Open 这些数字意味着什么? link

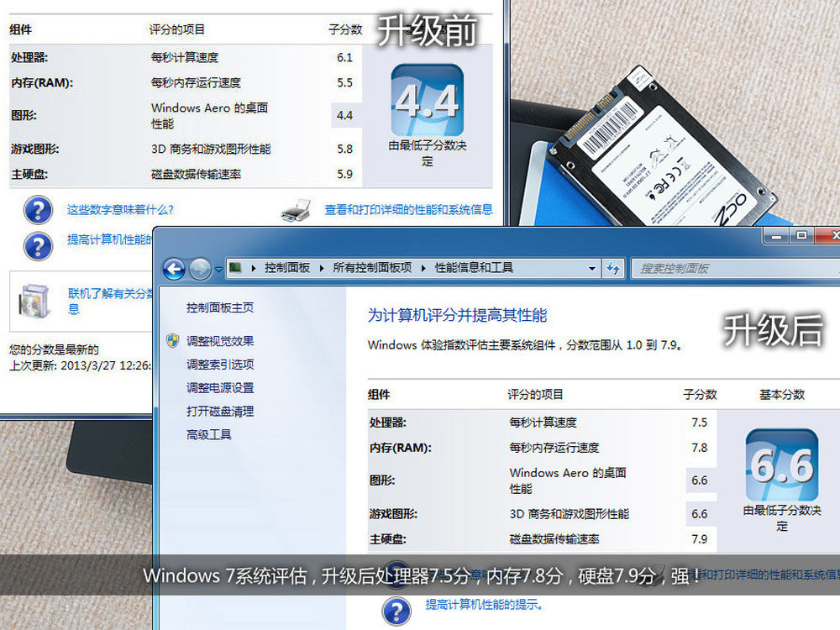120,209
